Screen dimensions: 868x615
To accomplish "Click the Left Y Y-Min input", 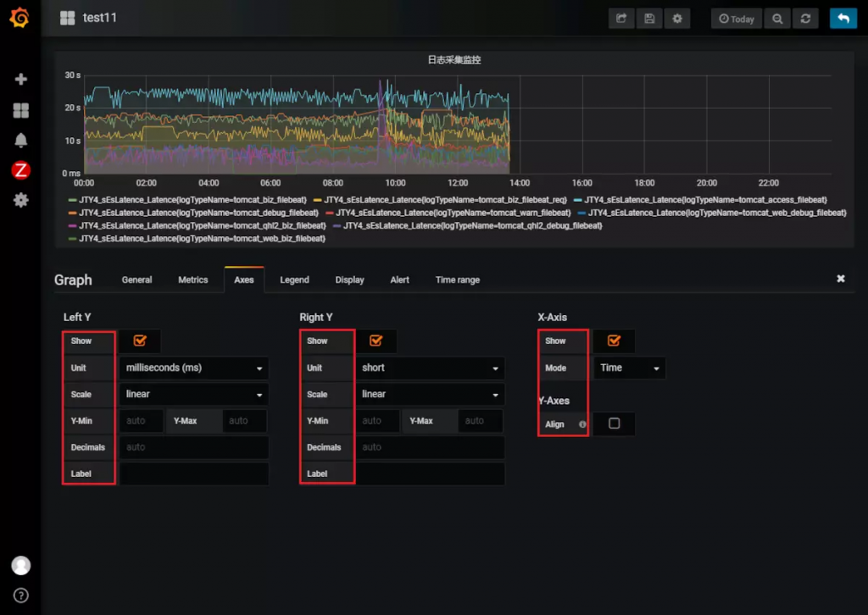I will click(x=142, y=421).
